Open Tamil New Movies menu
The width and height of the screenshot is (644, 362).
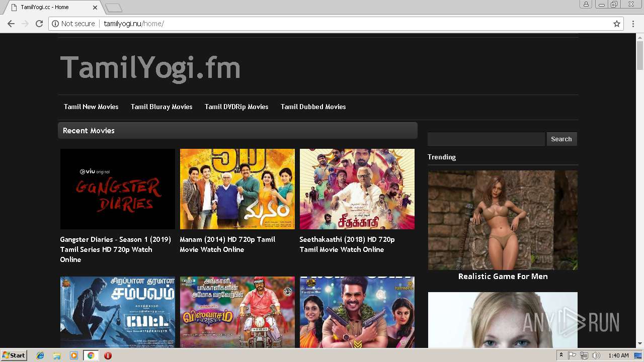pyautogui.click(x=91, y=107)
